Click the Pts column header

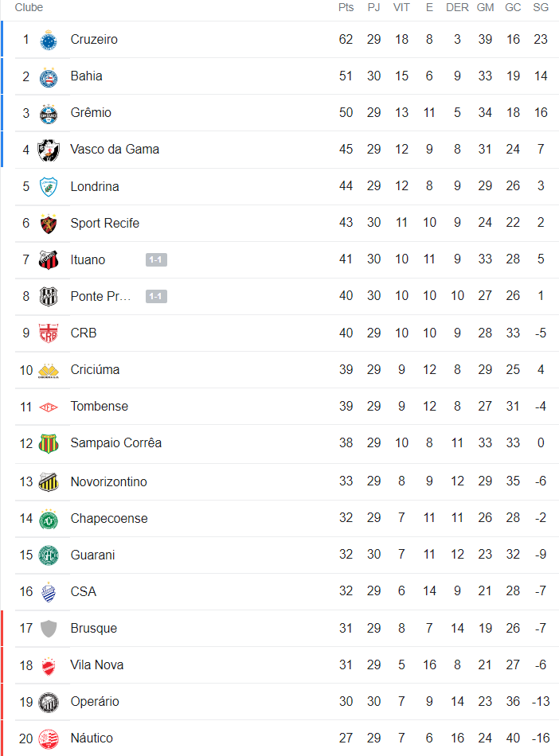[346, 7]
